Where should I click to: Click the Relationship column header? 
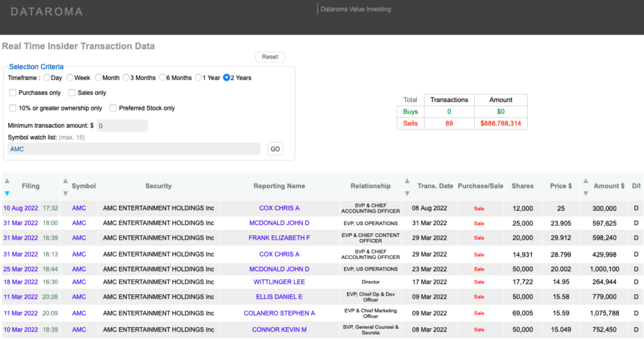click(370, 186)
